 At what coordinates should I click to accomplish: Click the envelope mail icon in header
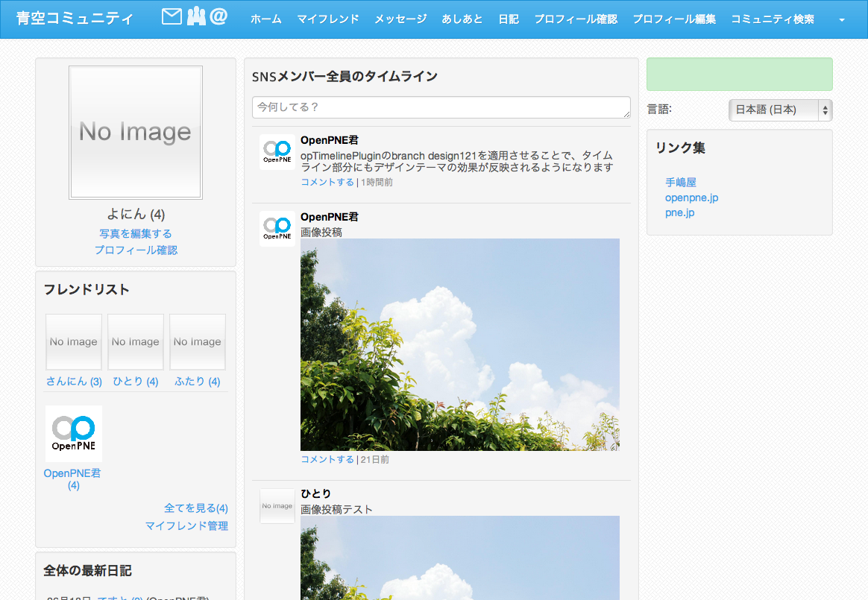tap(172, 16)
